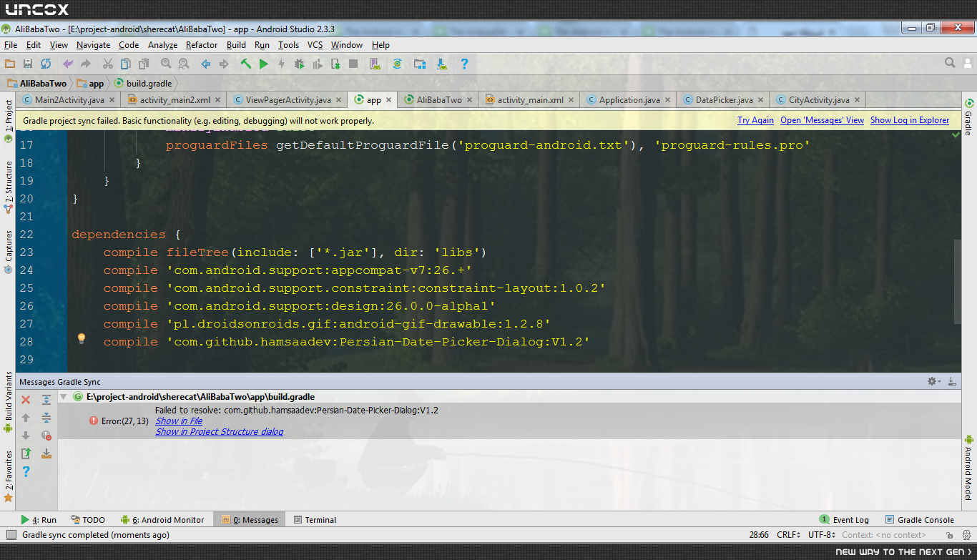Click the Try Again link
The image size is (977, 560).
[x=755, y=120]
